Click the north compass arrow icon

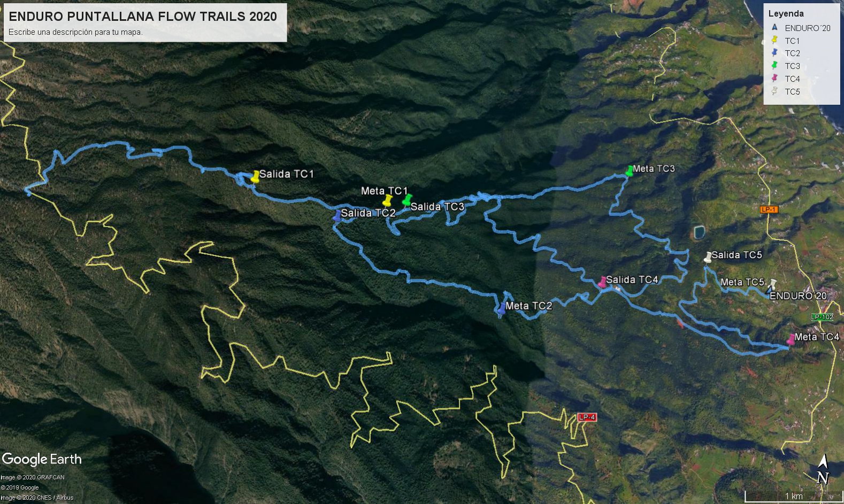click(x=823, y=470)
